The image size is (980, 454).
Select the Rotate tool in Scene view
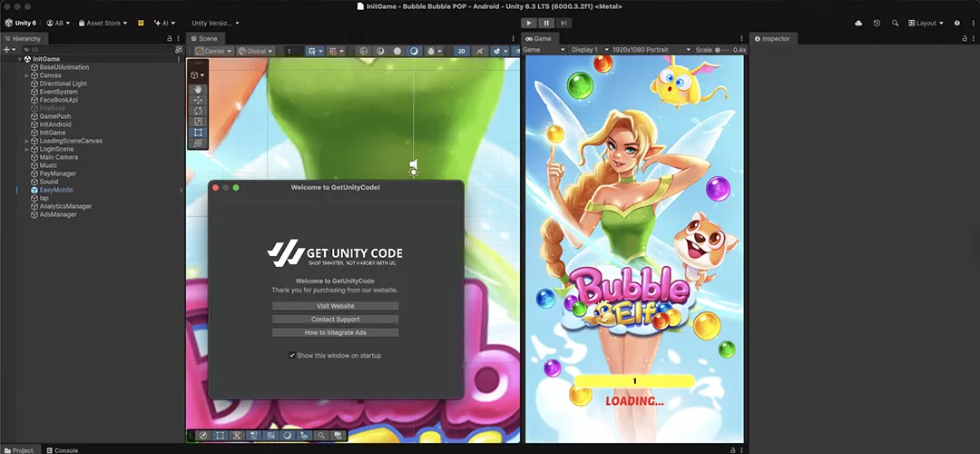click(199, 111)
